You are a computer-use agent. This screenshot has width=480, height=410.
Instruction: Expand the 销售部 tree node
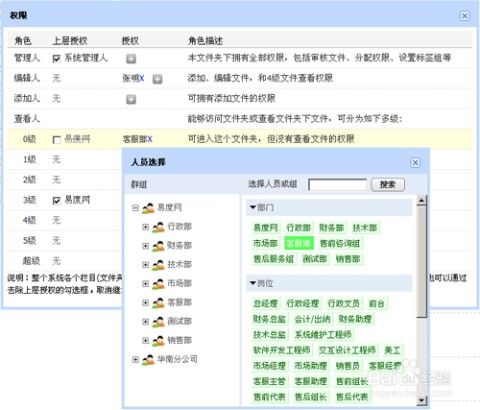click(145, 341)
